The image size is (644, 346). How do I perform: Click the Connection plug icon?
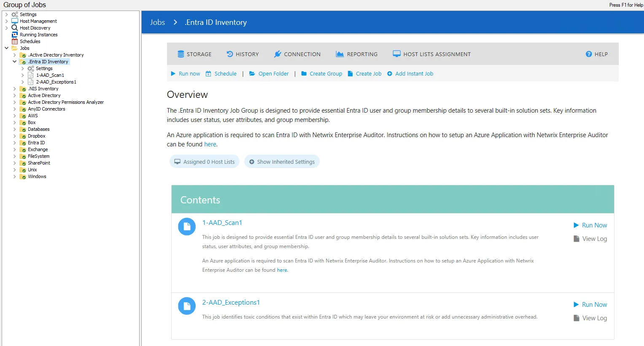click(278, 54)
